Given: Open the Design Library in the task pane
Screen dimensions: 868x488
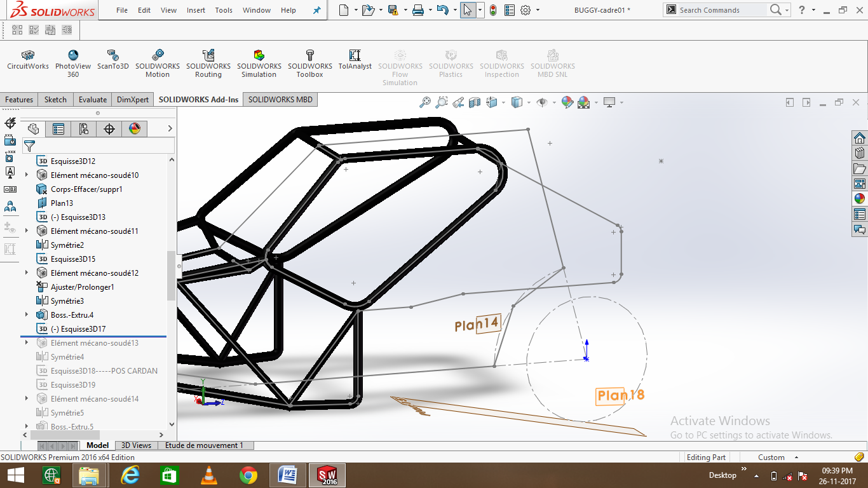Looking at the screenshot, I should tap(860, 152).
